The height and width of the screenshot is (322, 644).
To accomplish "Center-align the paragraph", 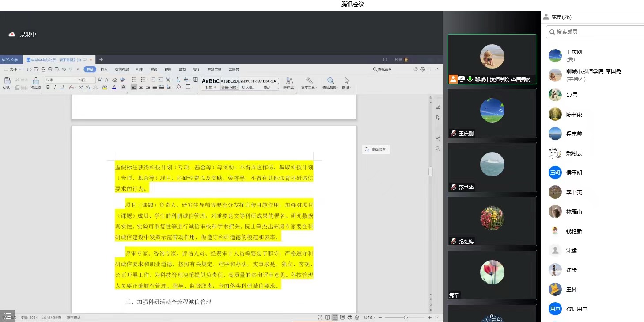I will pos(141,87).
